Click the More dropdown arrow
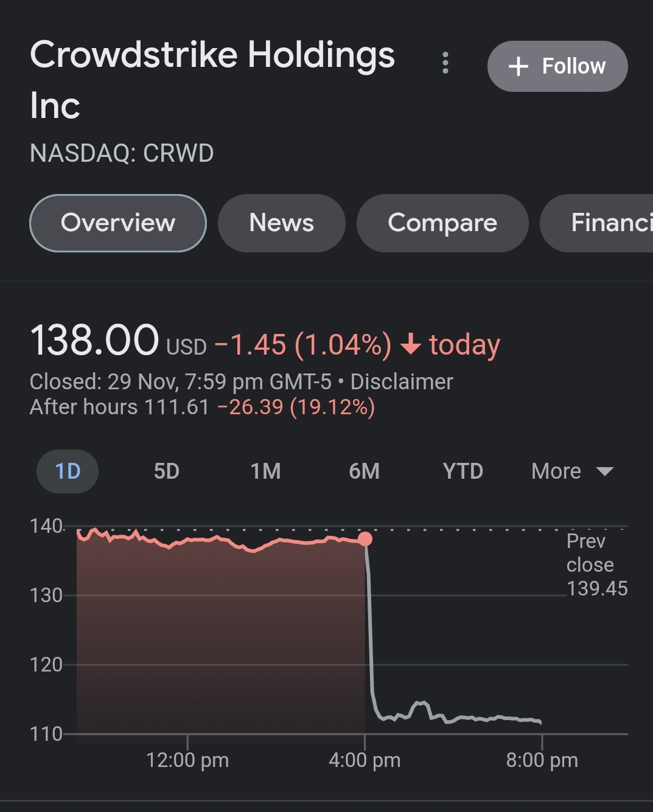Screen dimensions: 653x812 (x=605, y=471)
